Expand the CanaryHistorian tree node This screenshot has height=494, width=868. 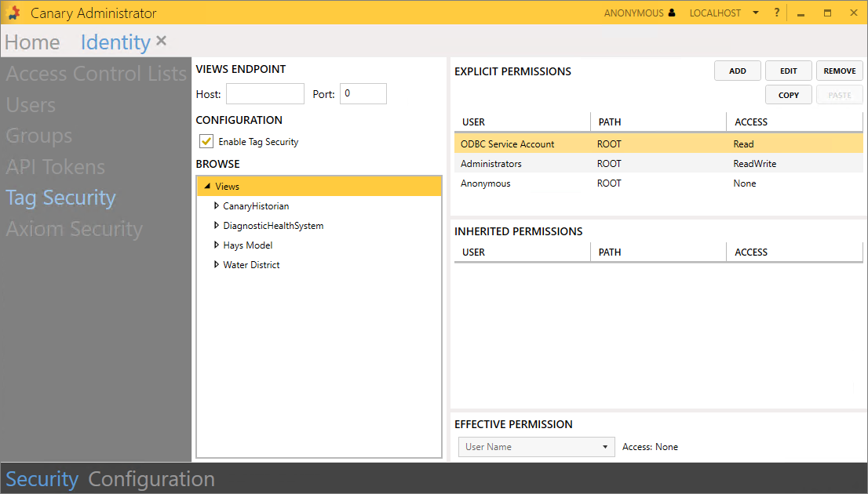pos(217,206)
